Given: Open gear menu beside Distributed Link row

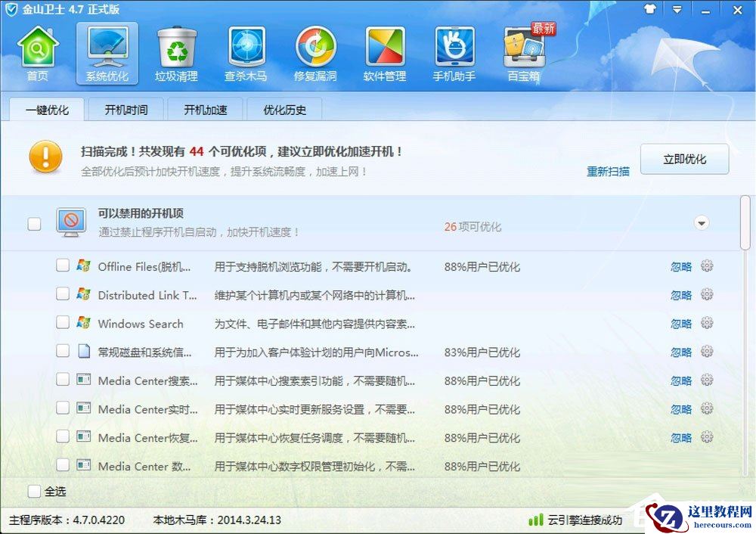Looking at the screenshot, I should pos(707,295).
